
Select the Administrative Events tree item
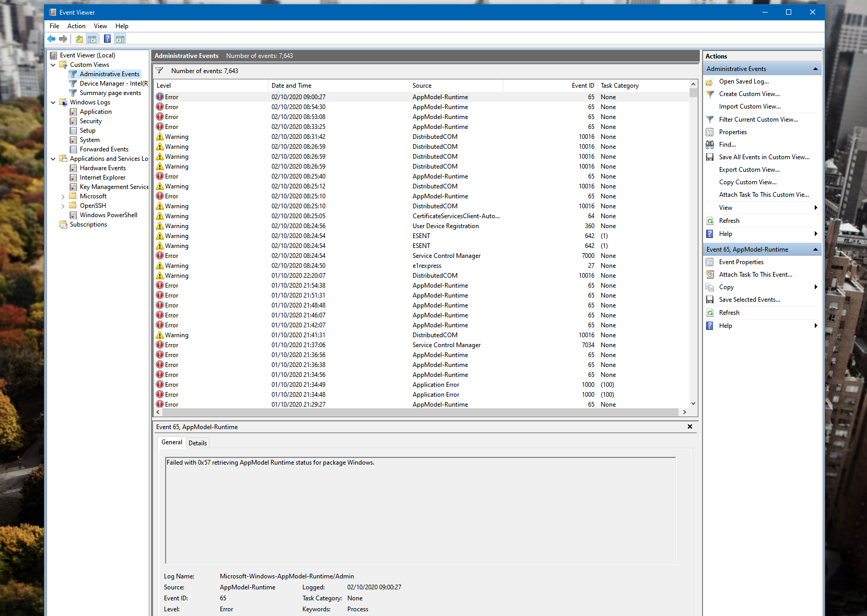pyautogui.click(x=110, y=74)
